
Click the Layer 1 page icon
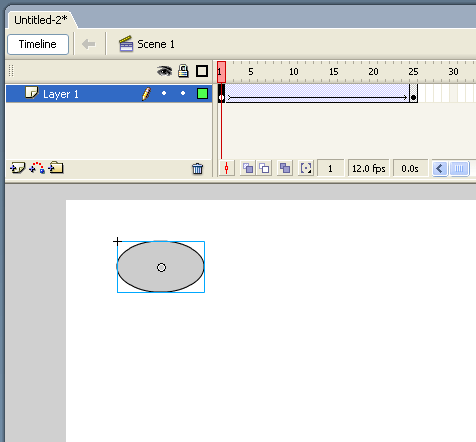[32, 93]
